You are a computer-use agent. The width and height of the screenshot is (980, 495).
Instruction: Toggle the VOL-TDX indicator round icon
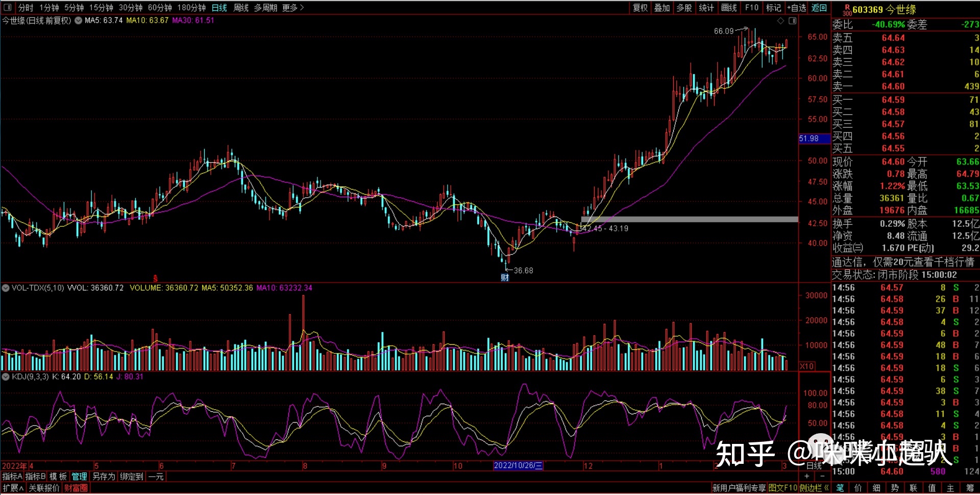click(x=6, y=288)
